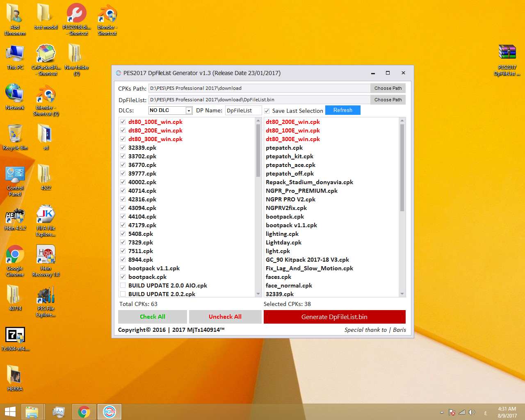
Task: Open the DLCs dropdown showing NO DLC
Action: (x=170, y=110)
